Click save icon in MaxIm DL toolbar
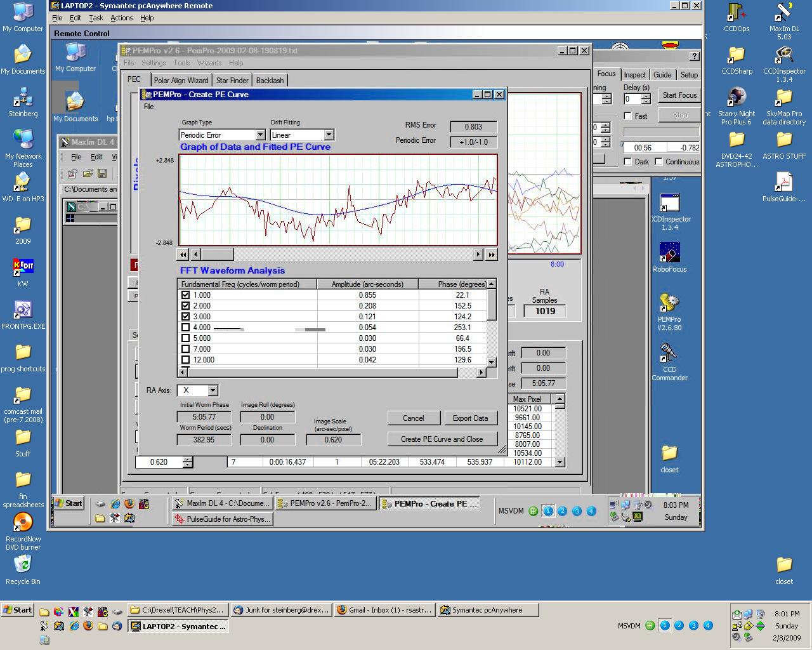 102,173
